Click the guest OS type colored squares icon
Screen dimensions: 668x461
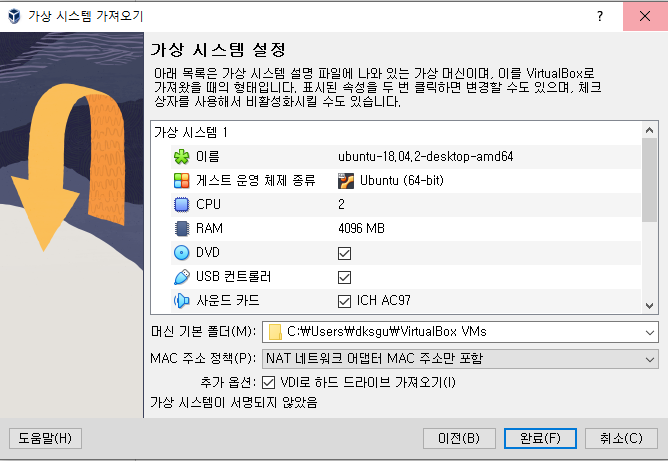181,181
